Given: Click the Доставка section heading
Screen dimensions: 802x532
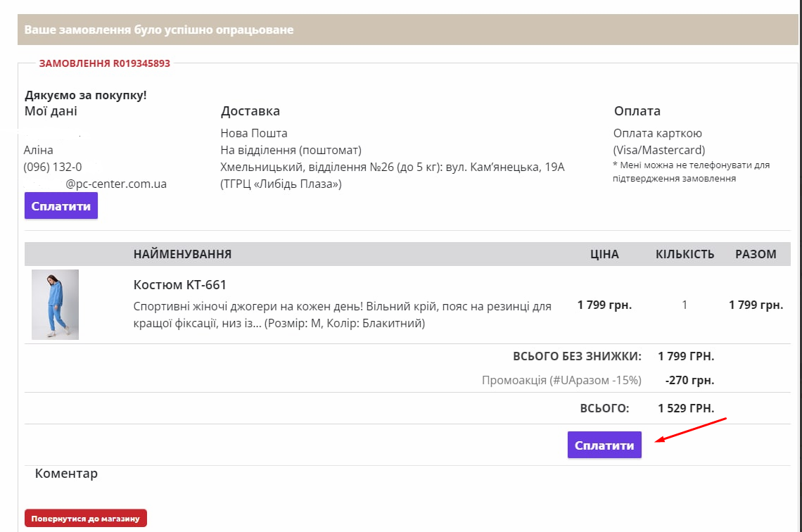Looking at the screenshot, I should 250,111.
